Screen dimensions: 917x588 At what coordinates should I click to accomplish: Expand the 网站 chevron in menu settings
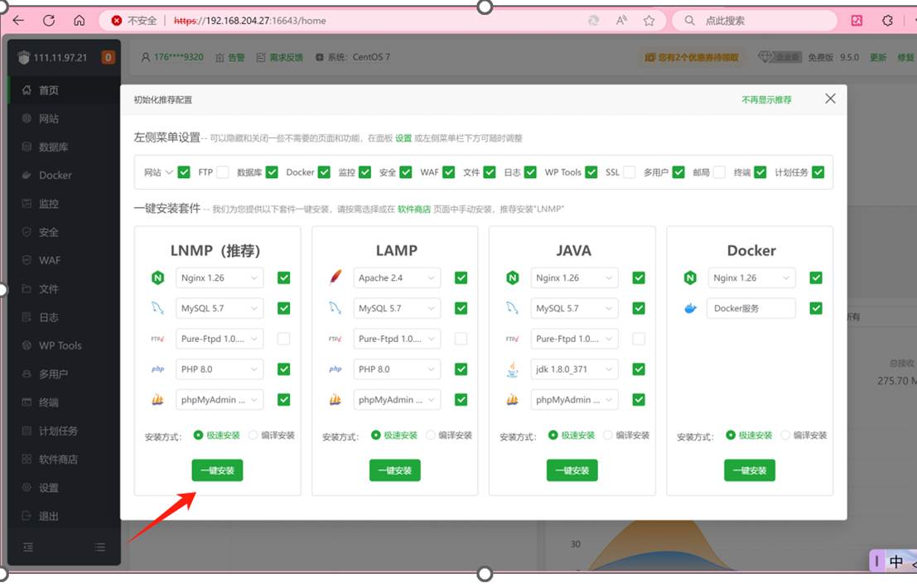(x=169, y=171)
